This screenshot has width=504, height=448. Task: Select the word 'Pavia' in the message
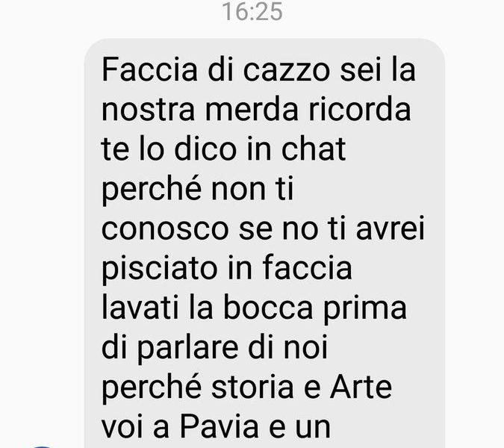[x=220, y=426]
